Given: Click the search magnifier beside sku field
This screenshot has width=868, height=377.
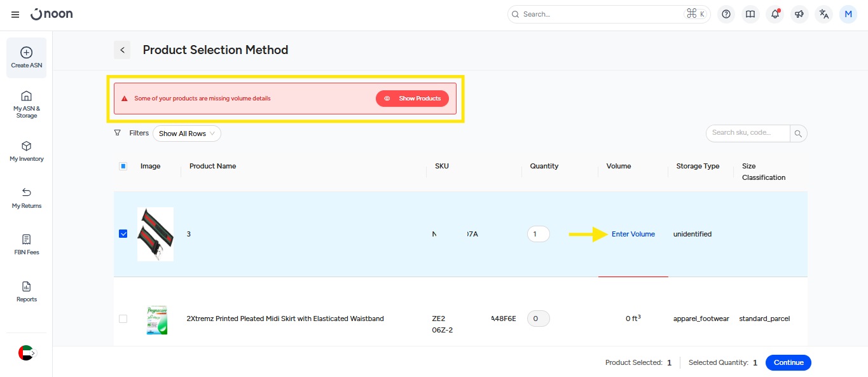Looking at the screenshot, I should tap(798, 134).
